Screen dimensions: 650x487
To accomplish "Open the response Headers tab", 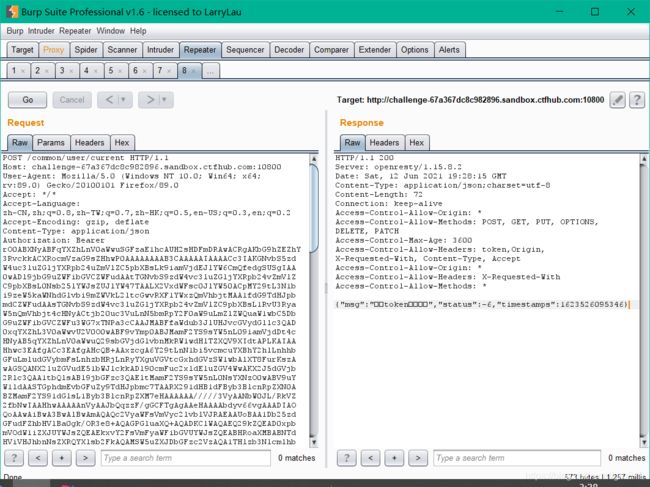I will point(384,143).
